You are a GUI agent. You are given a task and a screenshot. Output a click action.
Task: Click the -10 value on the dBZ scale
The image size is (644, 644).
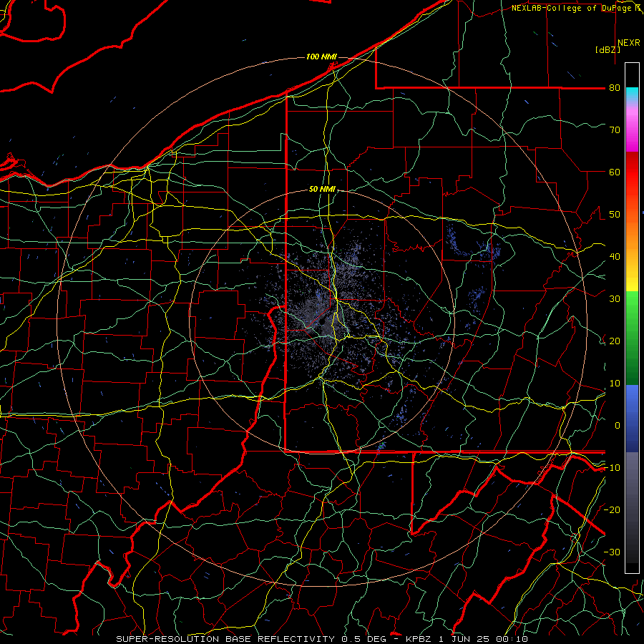[612, 468]
